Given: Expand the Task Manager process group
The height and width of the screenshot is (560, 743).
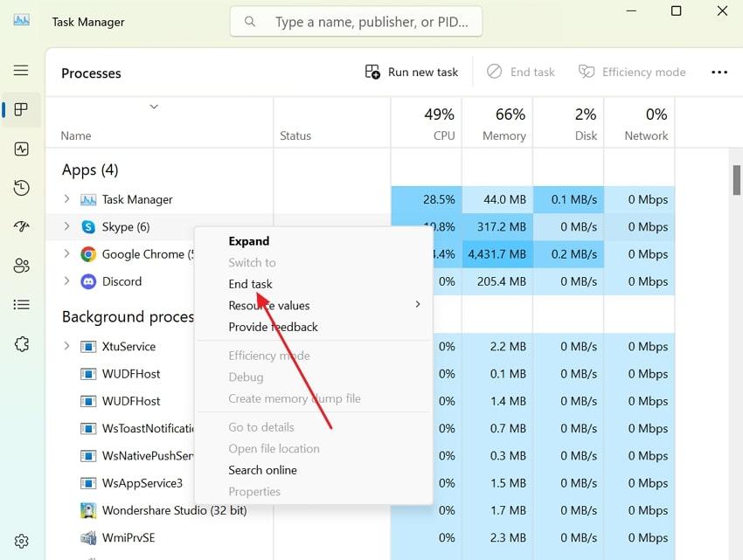Looking at the screenshot, I should (x=66, y=199).
